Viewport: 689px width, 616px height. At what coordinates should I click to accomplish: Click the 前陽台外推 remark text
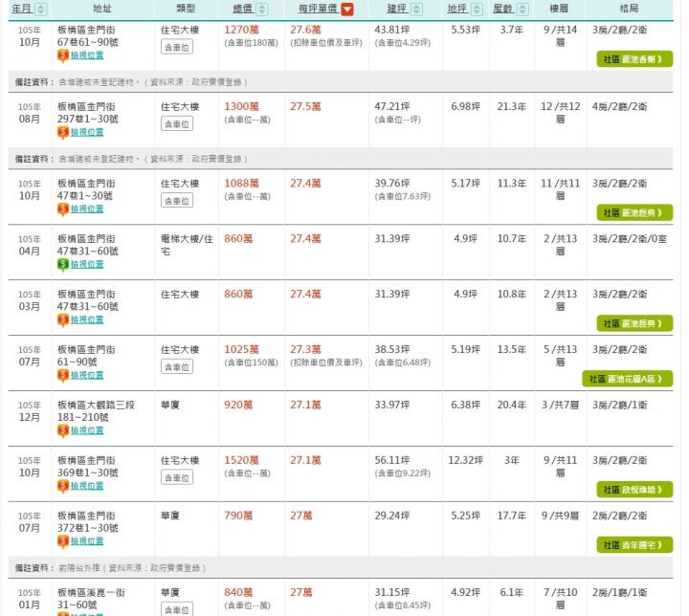[x=79, y=568]
